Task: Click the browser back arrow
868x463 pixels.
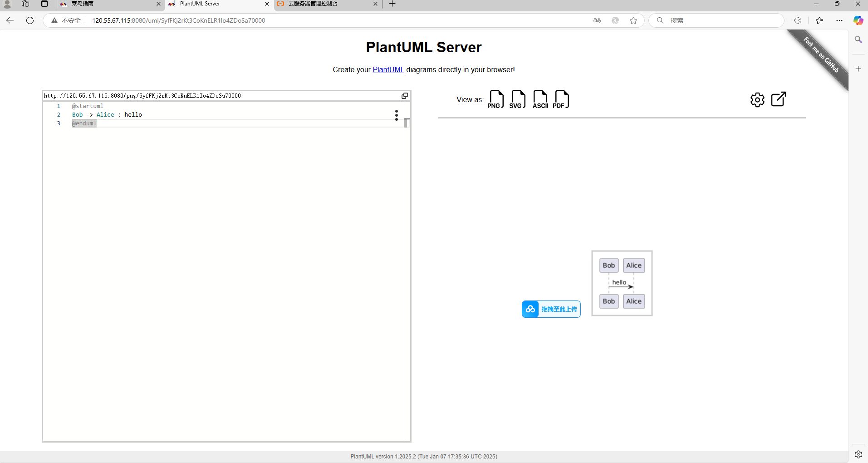Action: 10,20
